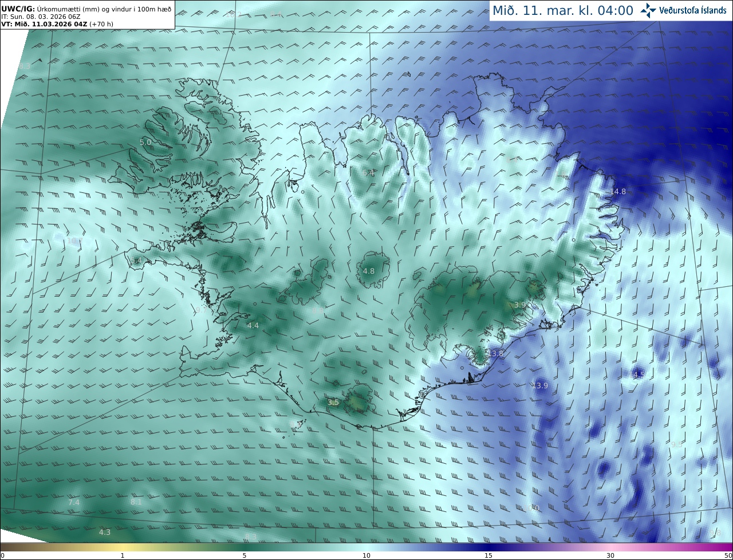Select the "Mið. 11. mar. kl. 04:00" timestamp
733x560 pixels.
[563, 10]
